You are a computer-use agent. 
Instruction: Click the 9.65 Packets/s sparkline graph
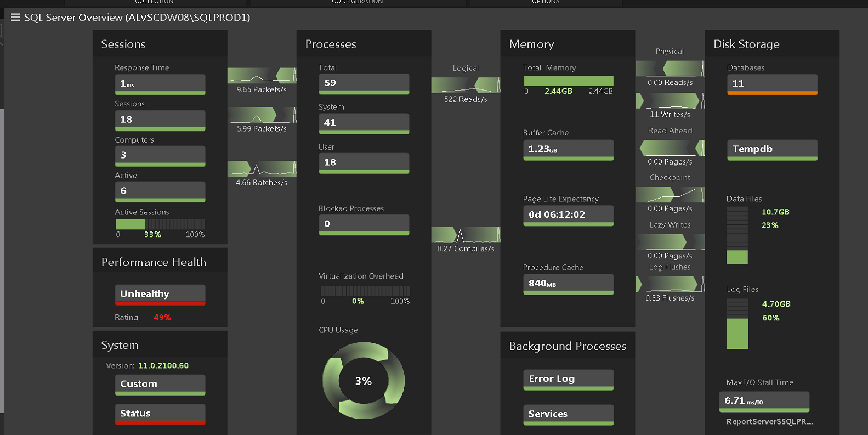(x=262, y=76)
